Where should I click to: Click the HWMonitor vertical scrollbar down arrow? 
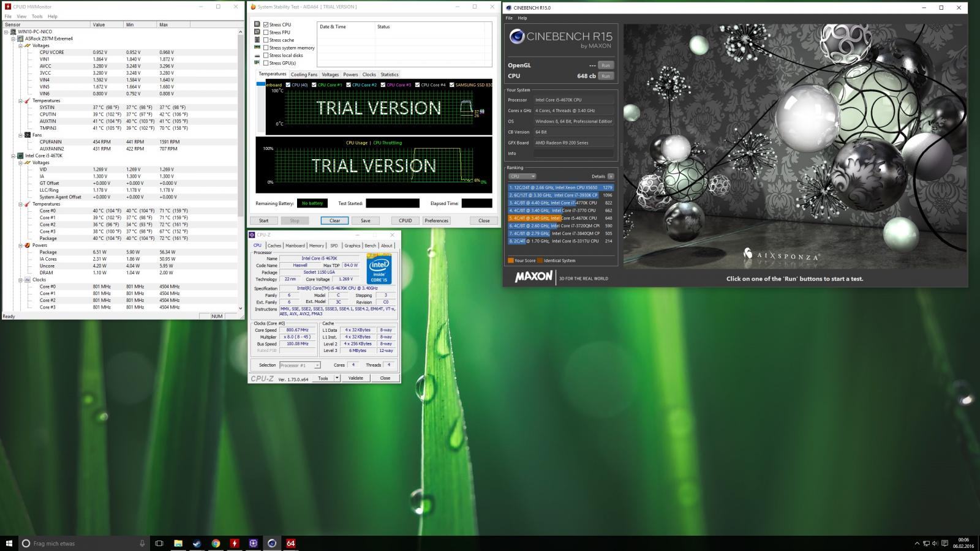pos(240,309)
